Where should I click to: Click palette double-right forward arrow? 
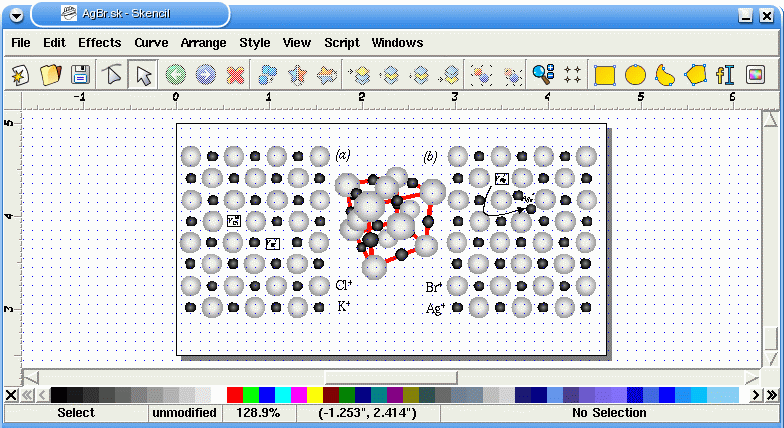pyautogui.click(x=772, y=395)
